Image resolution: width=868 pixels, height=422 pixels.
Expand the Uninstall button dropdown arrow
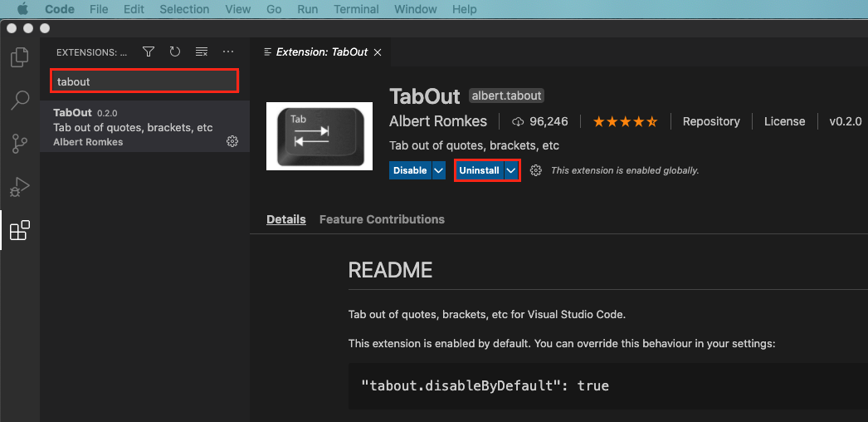(511, 170)
